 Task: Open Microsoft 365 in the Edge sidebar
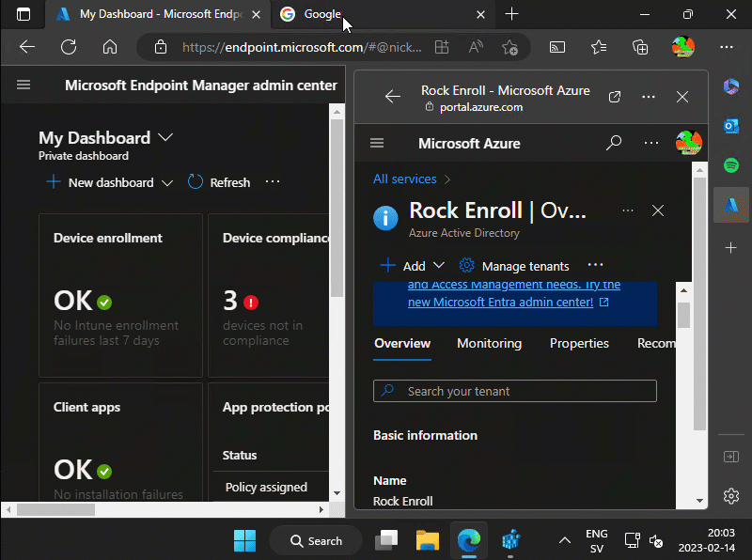731,87
